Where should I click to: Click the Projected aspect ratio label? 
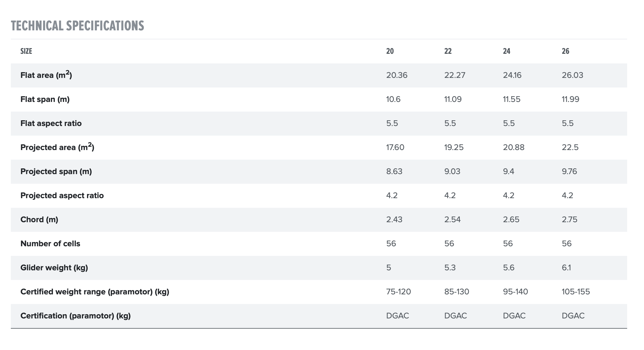[x=62, y=195]
